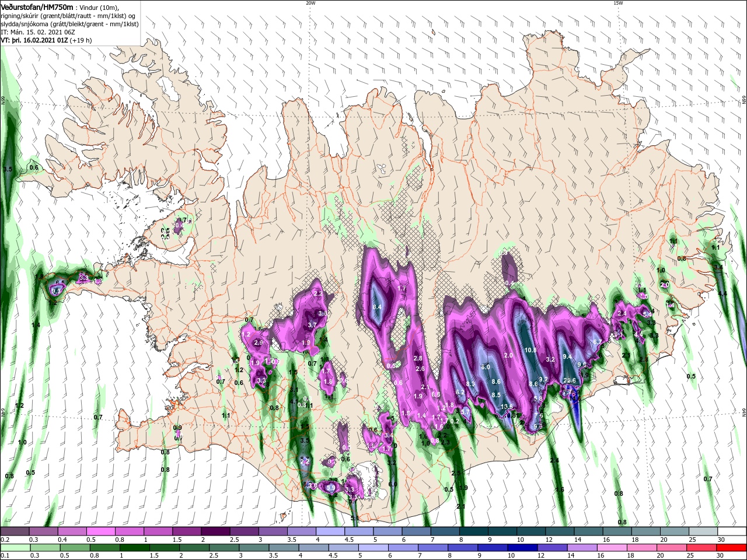
Task: Select the dark teal 9 swatch in snow legend
Action: click(502, 531)
